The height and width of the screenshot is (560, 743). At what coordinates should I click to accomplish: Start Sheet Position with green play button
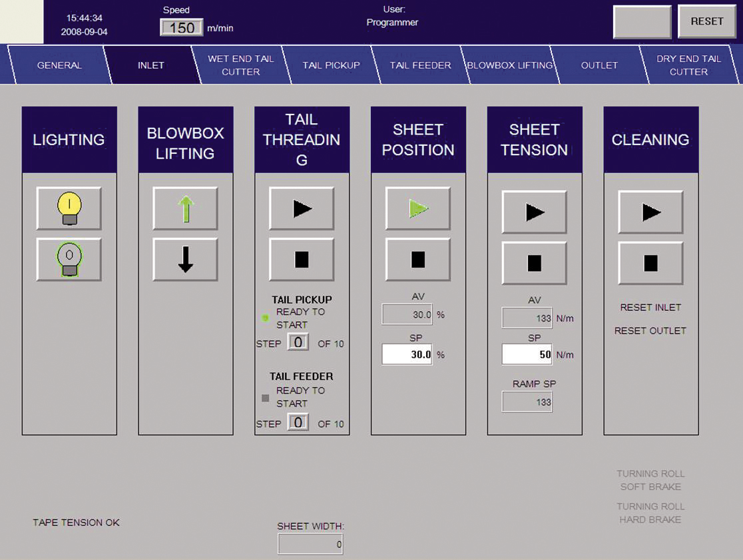point(418,208)
